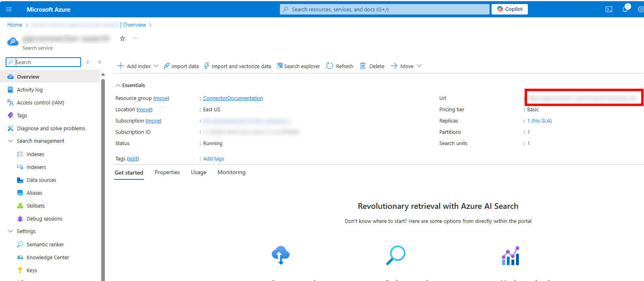This screenshot has height=281, width=644.
Task: Expand the Add index dropdown arrow
Action: (x=156, y=66)
